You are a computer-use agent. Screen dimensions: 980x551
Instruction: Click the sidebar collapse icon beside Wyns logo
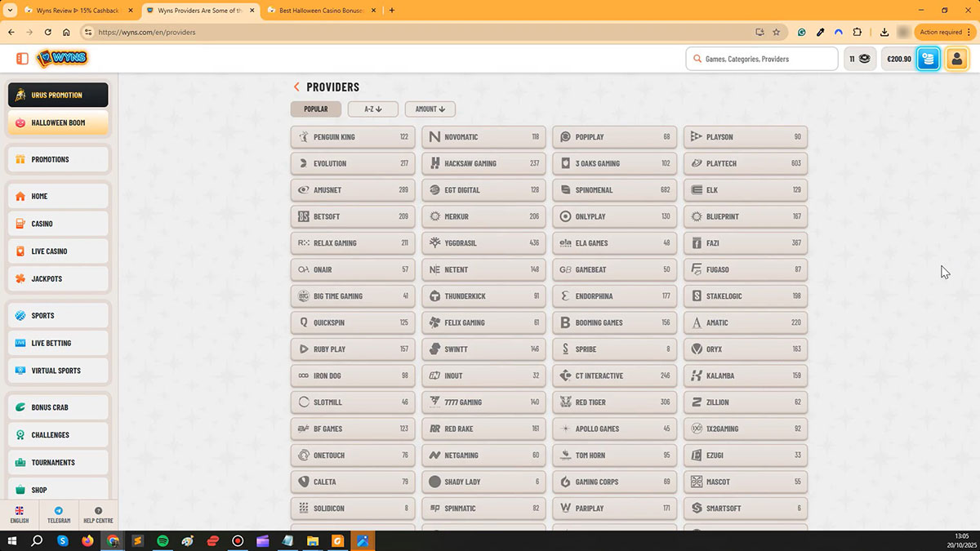pos(22,59)
